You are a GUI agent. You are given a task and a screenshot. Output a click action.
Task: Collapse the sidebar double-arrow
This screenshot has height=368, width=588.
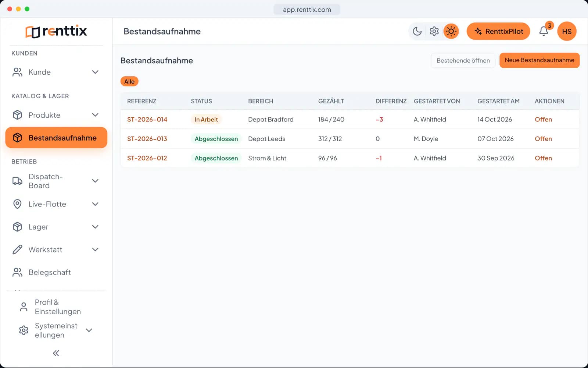pos(56,353)
